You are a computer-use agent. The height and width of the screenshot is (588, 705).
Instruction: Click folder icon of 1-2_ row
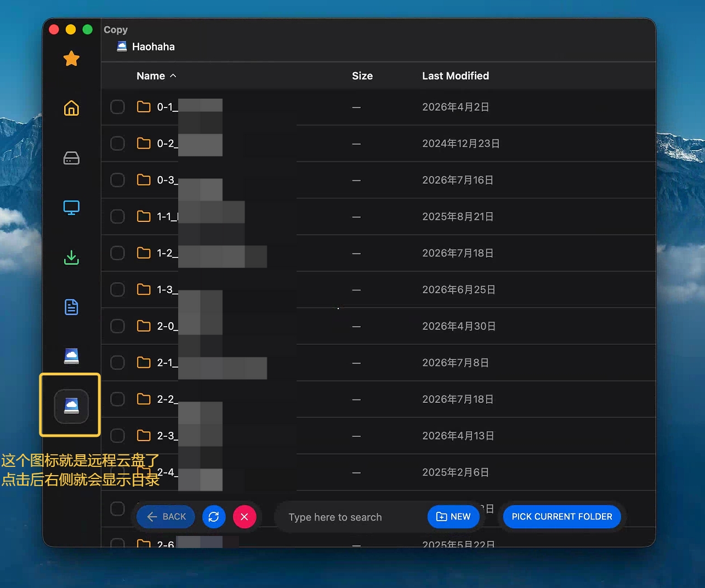144,253
